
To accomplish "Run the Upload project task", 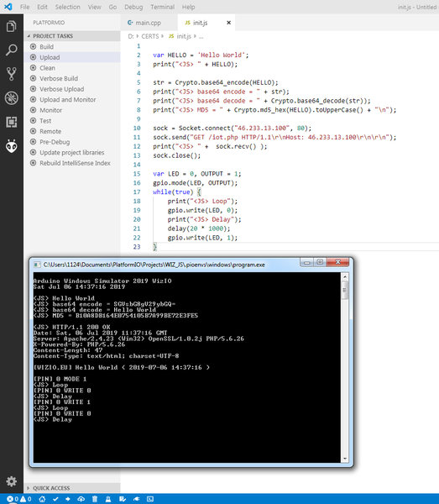I will click(x=72, y=57).
